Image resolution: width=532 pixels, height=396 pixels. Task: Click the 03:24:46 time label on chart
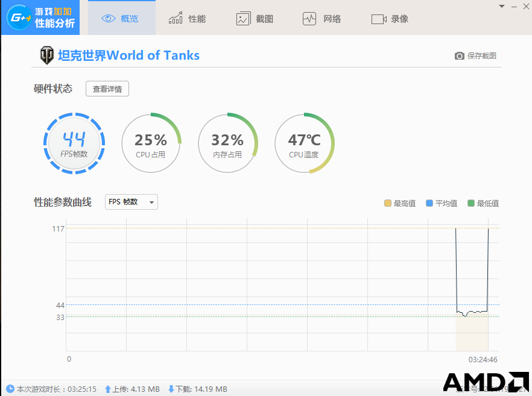tap(483, 360)
